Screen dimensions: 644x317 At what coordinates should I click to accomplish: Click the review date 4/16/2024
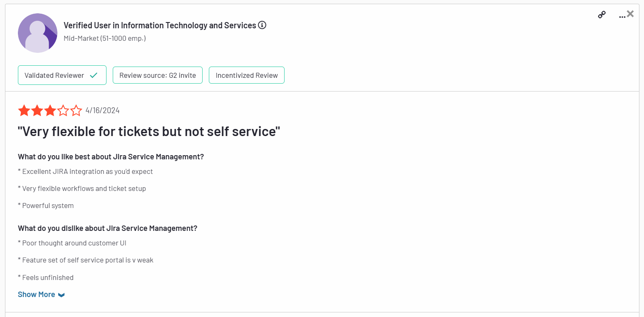coord(102,111)
